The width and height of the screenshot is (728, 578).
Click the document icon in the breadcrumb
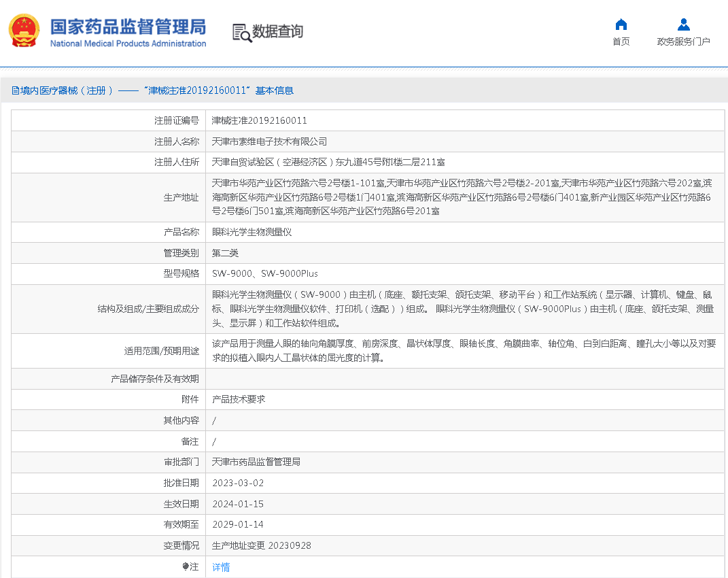pos(14,90)
